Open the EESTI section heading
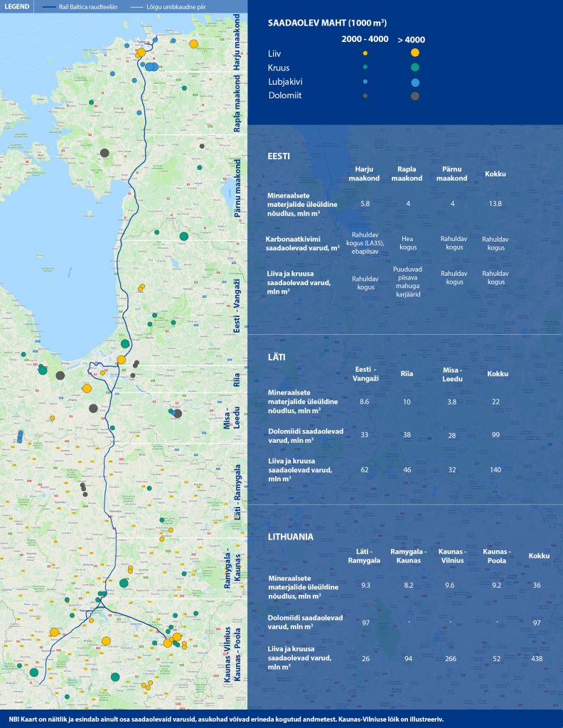Image resolution: width=563 pixels, height=728 pixels. coord(278,156)
